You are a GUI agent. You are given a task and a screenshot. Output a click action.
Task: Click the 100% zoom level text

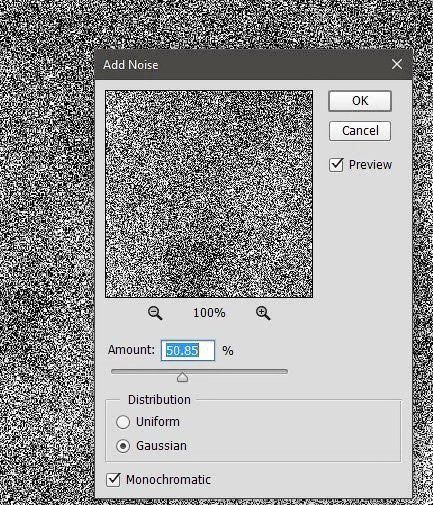(x=209, y=313)
